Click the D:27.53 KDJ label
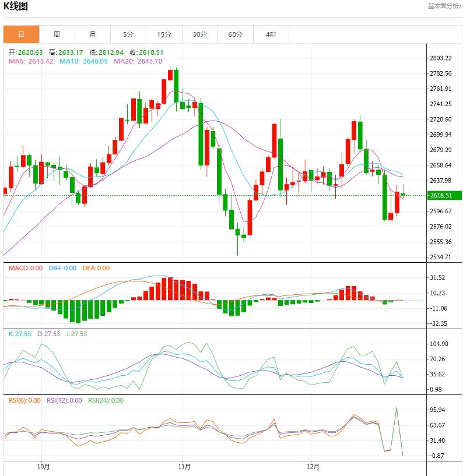 click(x=48, y=334)
